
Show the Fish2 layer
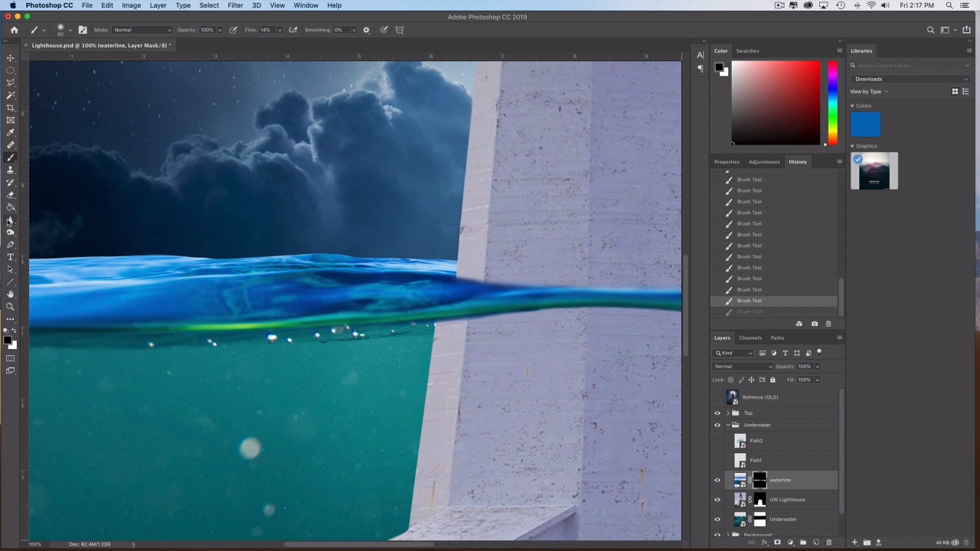pos(717,441)
